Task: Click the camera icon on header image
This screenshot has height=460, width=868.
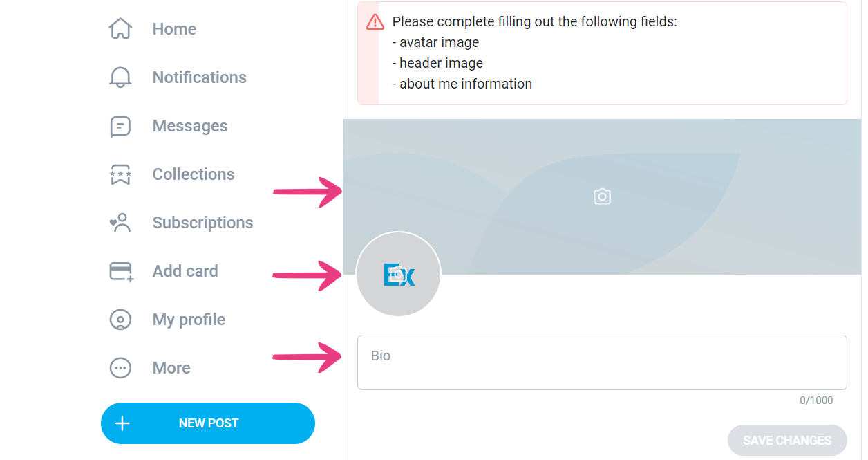Action: 602,196
